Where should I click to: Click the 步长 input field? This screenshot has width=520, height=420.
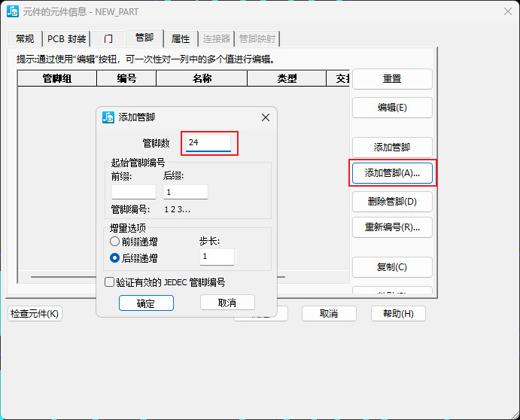(x=217, y=257)
